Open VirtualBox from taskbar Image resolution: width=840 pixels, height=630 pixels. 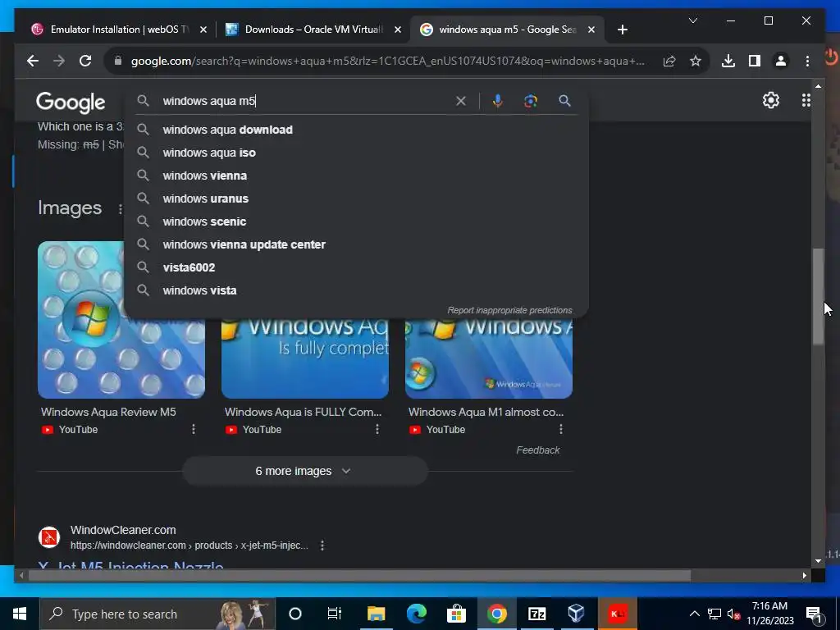(577, 614)
